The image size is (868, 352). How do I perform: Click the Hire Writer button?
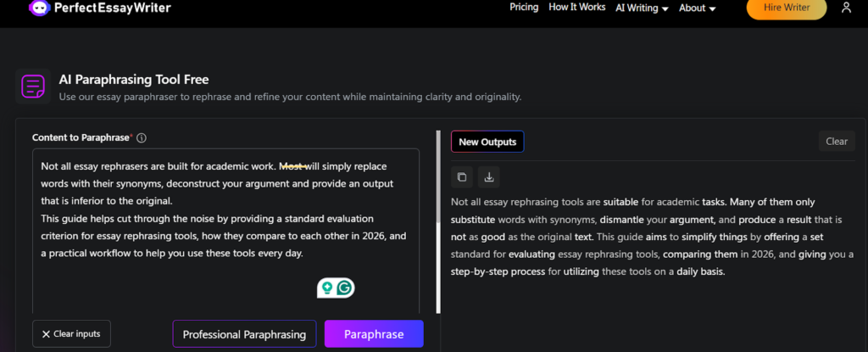tap(787, 8)
